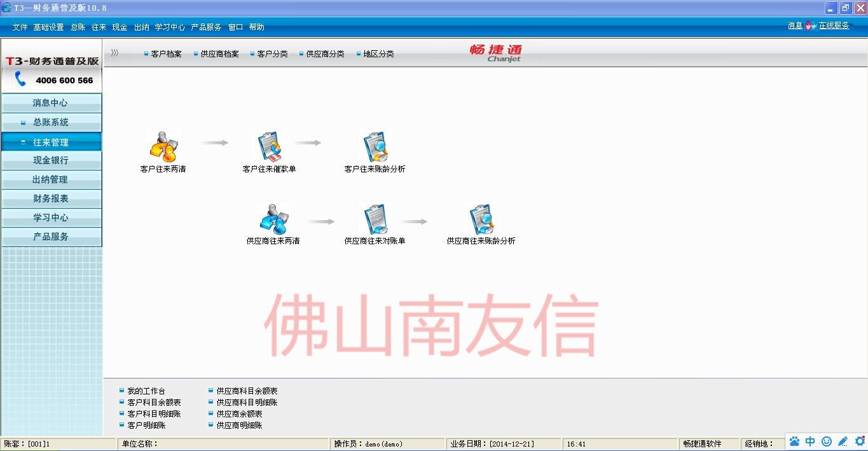
Task: Go to 消息中心 in sidebar
Action: pos(51,103)
